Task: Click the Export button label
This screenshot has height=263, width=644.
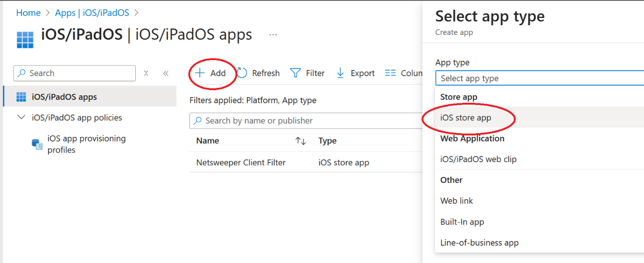Action: click(x=363, y=73)
